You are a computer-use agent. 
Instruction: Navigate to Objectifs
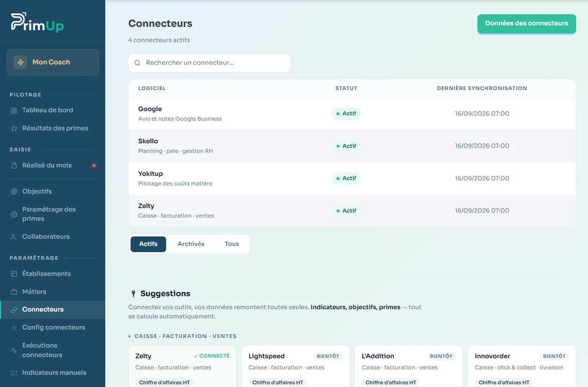(x=52, y=192)
